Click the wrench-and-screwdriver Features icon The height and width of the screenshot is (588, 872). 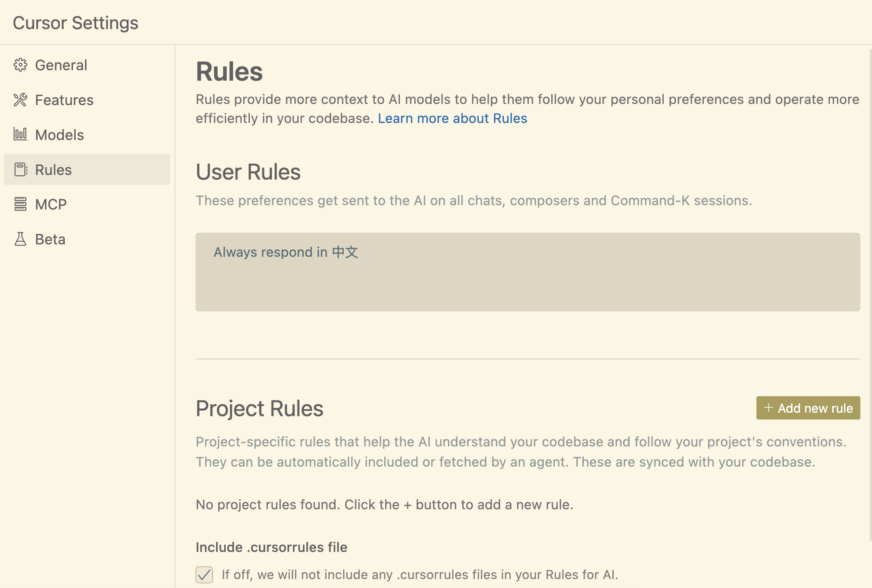[20, 100]
